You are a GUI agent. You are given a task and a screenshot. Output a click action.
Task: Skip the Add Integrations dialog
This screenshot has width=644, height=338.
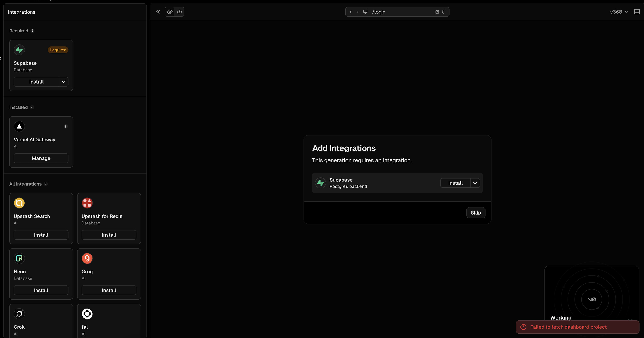click(476, 213)
